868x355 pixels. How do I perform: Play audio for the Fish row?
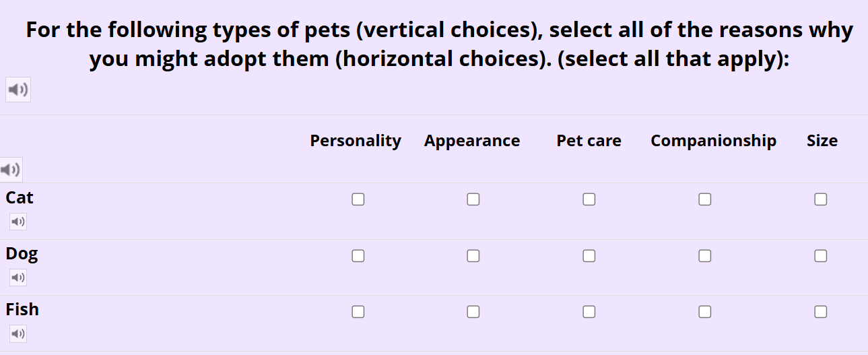18,333
